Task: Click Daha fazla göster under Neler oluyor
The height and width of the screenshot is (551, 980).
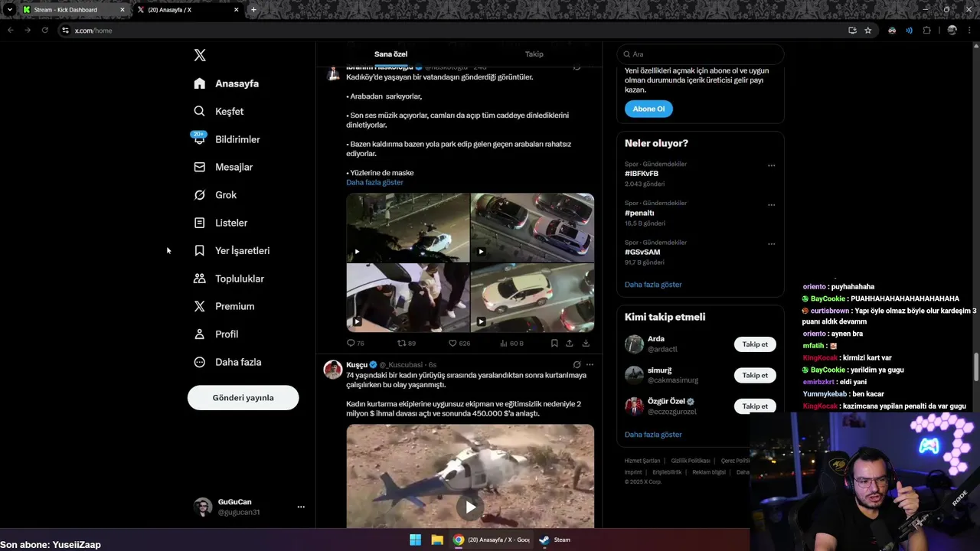Action: (x=653, y=285)
